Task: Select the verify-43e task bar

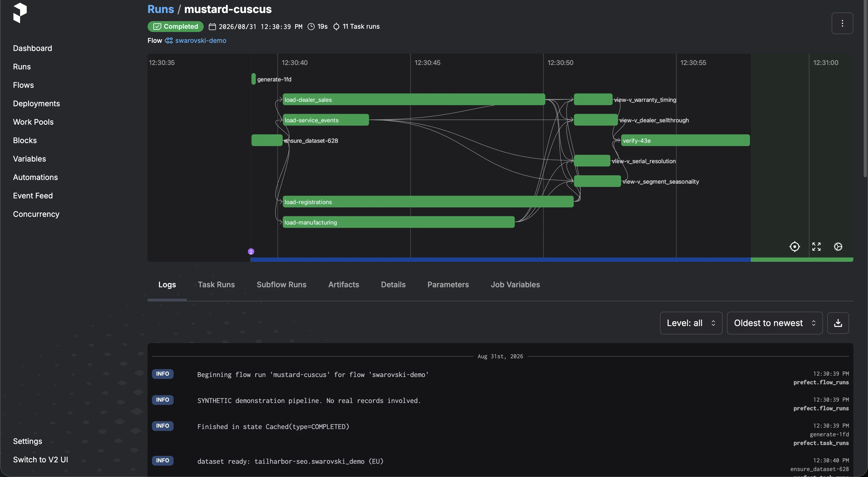Action: click(685, 140)
